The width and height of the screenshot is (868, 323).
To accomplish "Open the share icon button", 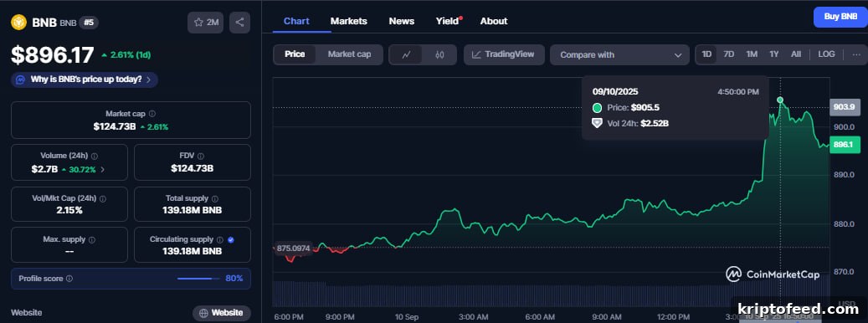I will click(239, 23).
